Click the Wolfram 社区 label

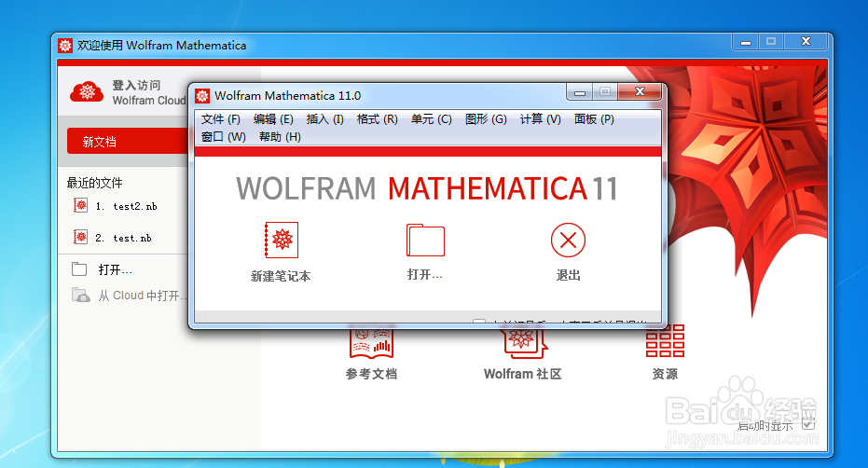[x=522, y=375]
